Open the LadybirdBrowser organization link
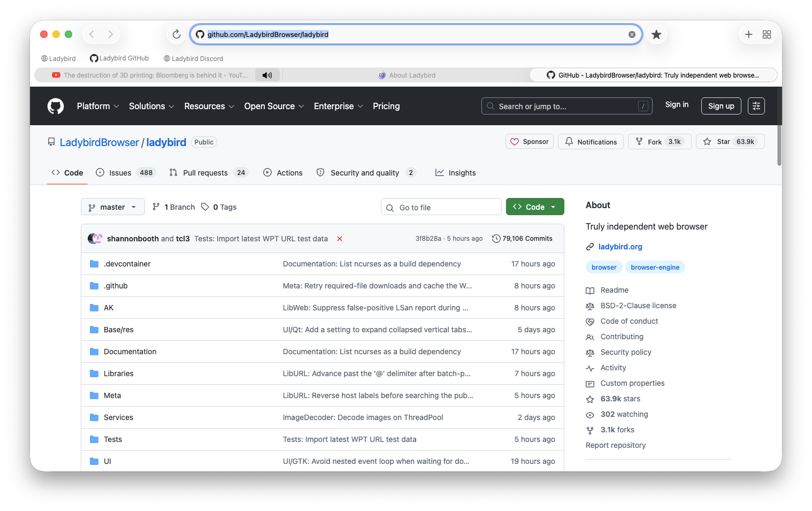 coord(99,142)
